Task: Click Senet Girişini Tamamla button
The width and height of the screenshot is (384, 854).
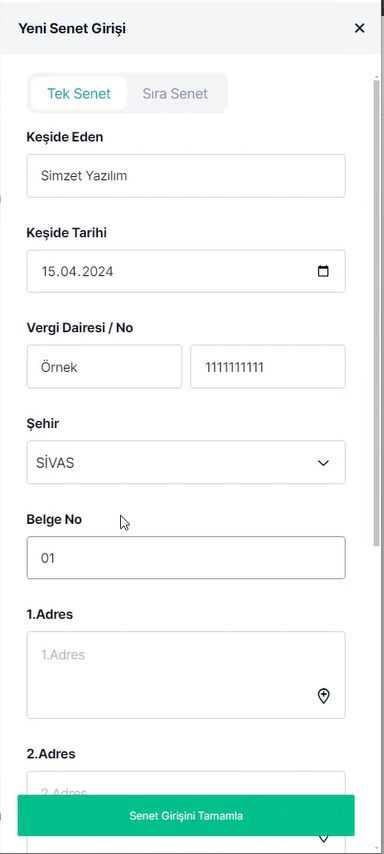Action: click(186, 815)
